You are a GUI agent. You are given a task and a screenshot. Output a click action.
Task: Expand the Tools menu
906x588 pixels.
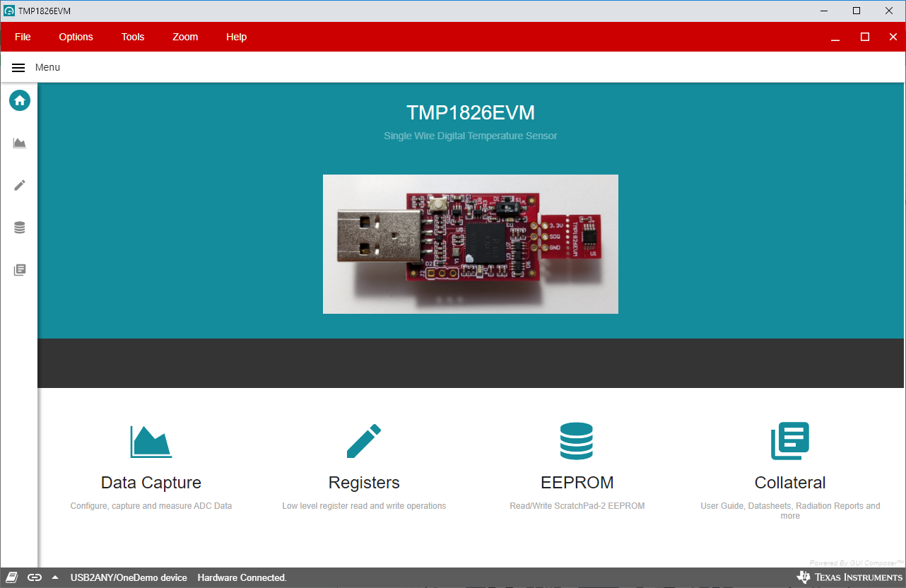[133, 37]
